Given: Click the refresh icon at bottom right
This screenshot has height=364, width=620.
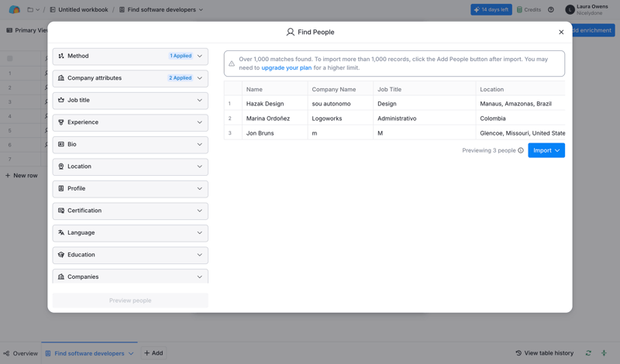Looking at the screenshot, I should click(x=588, y=353).
